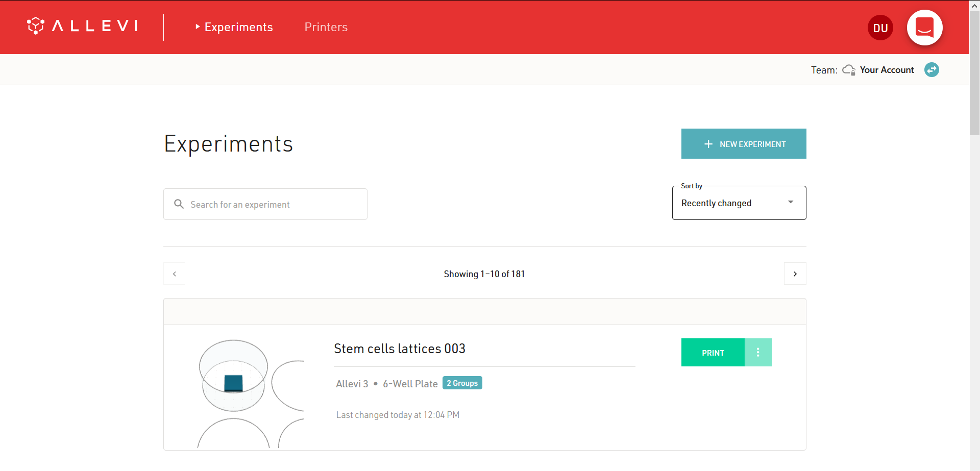
Task: Click the cloud lock team icon
Action: (x=848, y=70)
